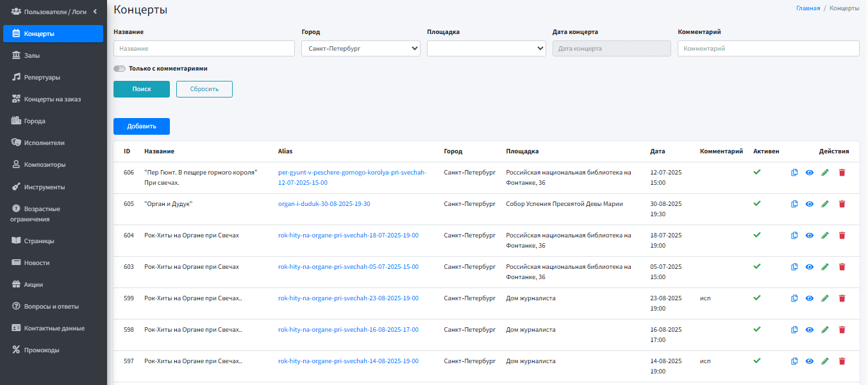Edit concert 604 with pencil icon
Viewport: 868px width, 385px height.
click(x=825, y=235)
